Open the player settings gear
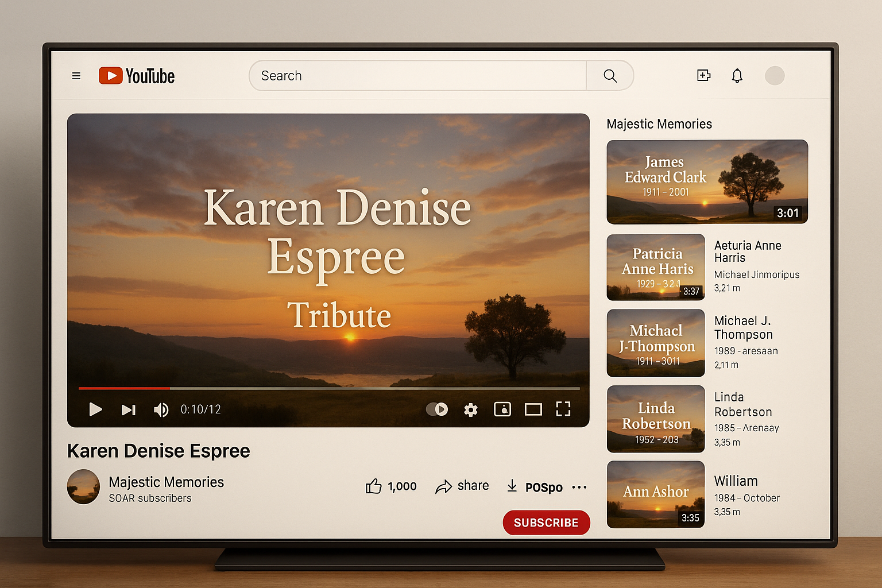 (x=471, y=409)
